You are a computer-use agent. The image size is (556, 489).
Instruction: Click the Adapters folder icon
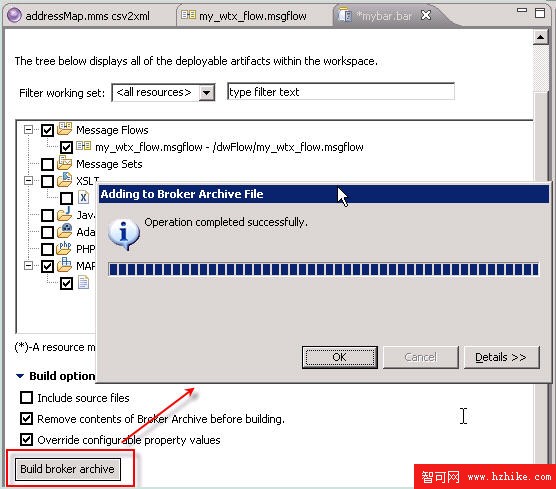coord(65,231)
